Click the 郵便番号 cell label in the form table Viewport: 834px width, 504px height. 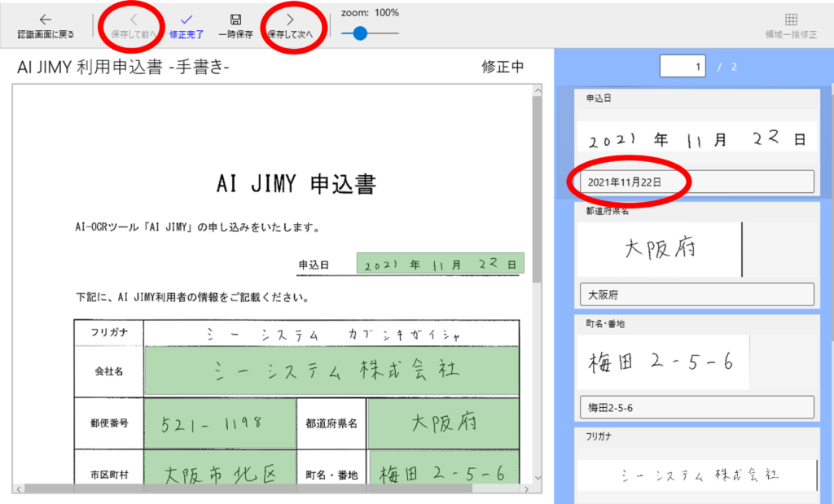pyautogui.click(x=109, y=423)
